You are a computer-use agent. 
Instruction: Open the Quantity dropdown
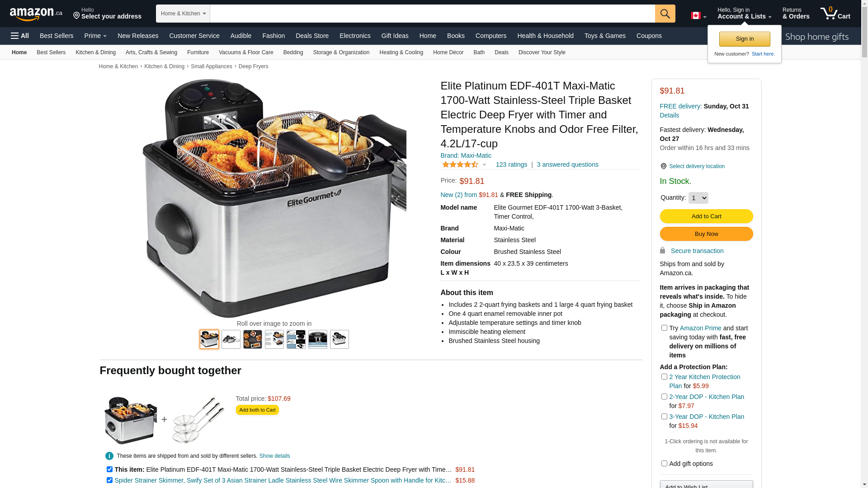pyautogui.click(x=698, y=198)
